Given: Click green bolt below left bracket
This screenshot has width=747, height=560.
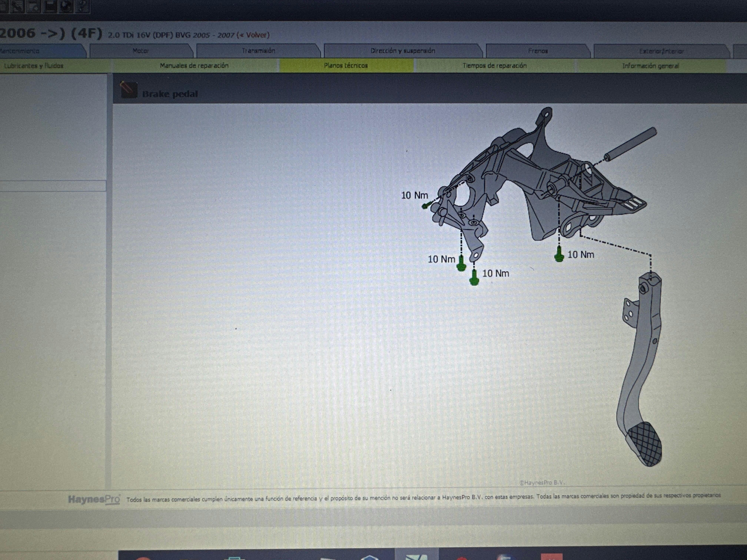Looking at the screenshot, I should point(461,264).
